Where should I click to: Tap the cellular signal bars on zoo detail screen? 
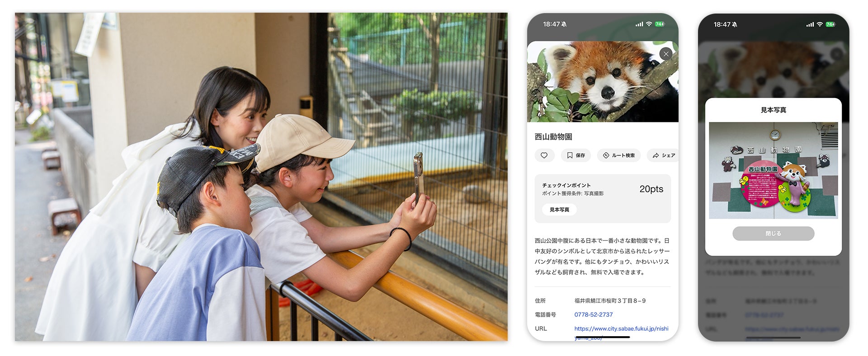(x=639, y=24)
